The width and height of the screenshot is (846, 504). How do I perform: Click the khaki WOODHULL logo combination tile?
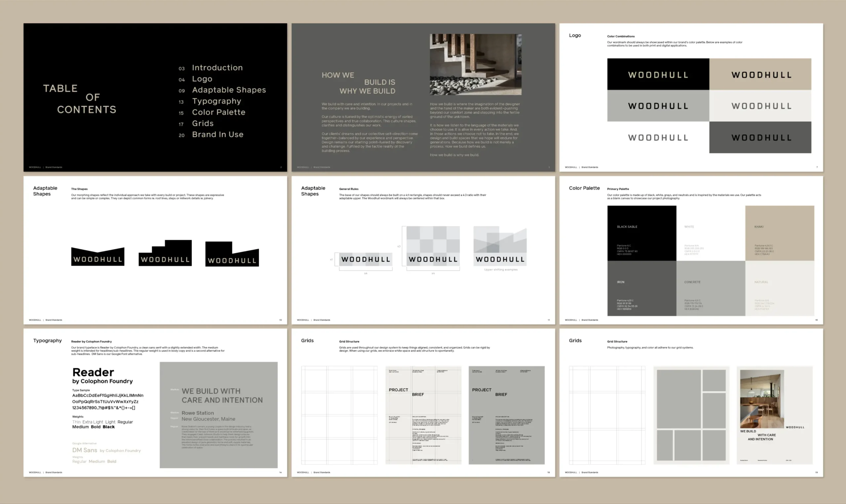pyautogui.click(x=760, y=74)
